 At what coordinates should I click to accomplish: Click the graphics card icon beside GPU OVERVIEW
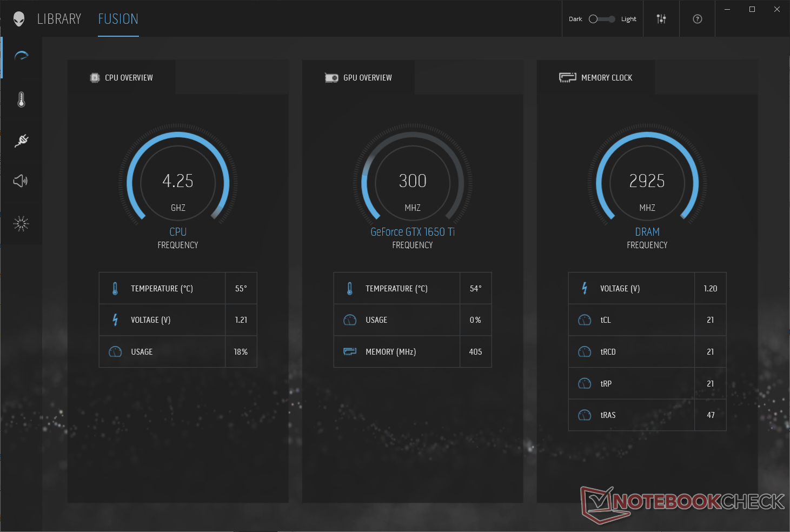[x=331, y=78]
